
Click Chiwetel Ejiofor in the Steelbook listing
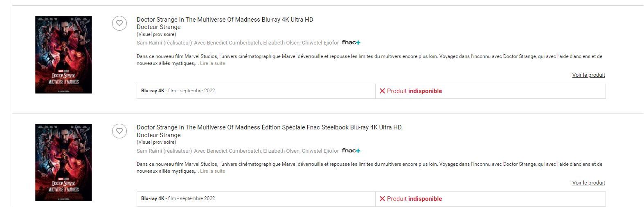(x=320, y=151)
